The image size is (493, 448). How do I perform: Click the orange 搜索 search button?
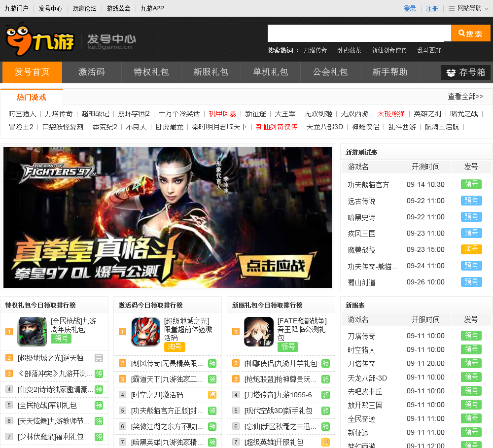(x=470, y=34)
